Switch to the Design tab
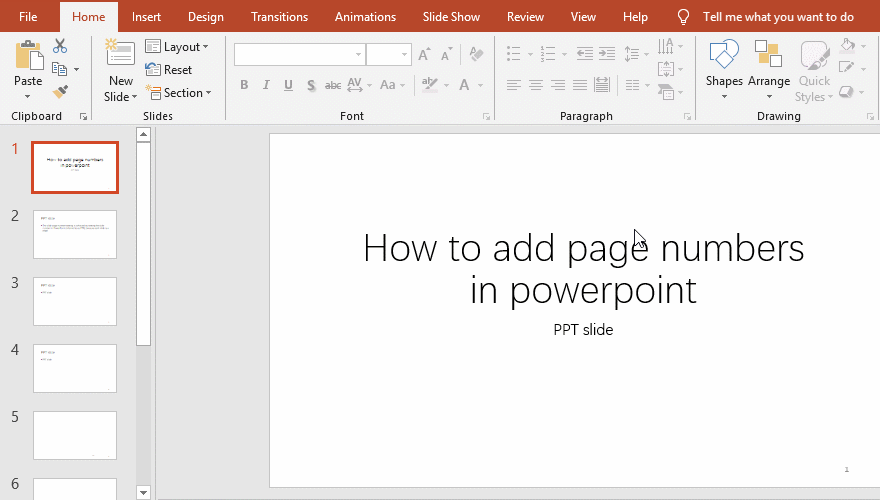Viewport: 880px width, 500px height. coord(206,17)
